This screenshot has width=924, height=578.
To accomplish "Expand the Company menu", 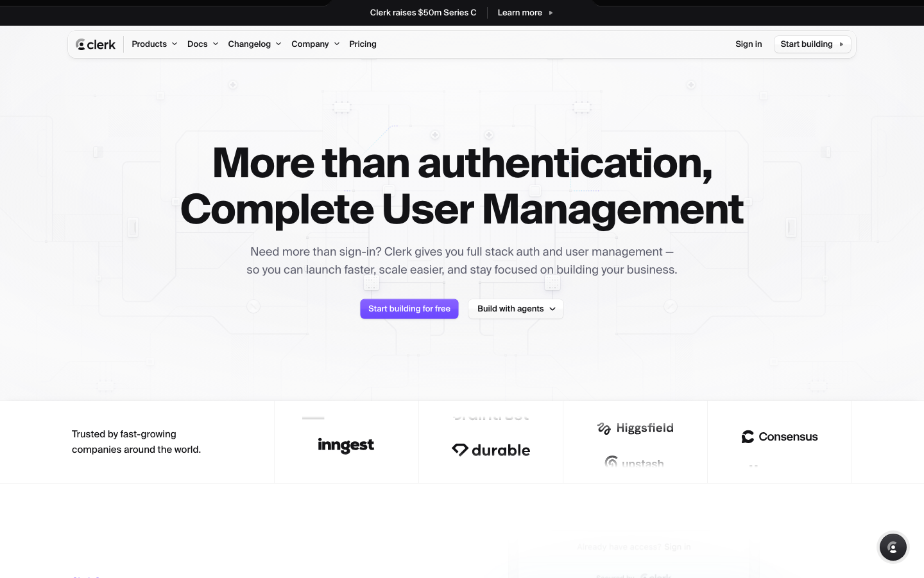I will tap(315, 44).
